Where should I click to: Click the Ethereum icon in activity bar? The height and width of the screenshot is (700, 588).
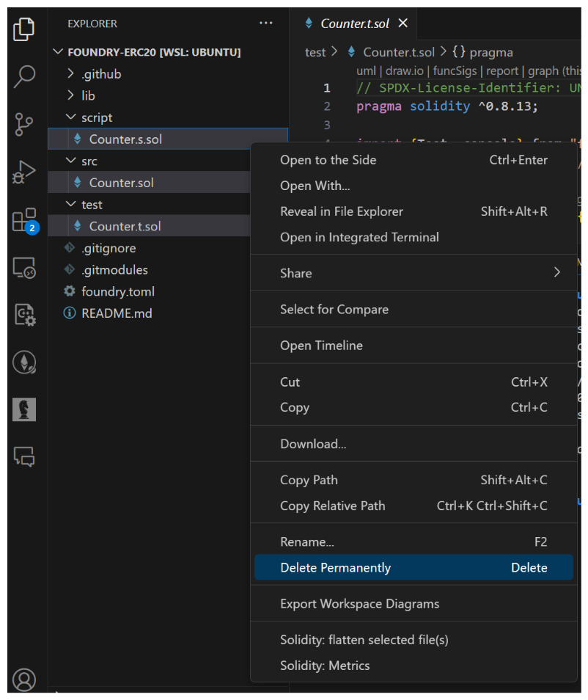click(x=24, y=362)
